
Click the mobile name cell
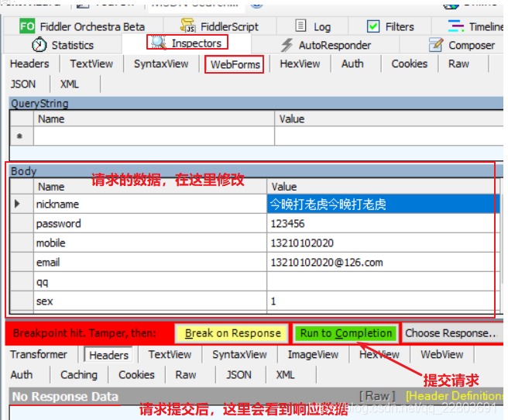click(x=150, y=243)
